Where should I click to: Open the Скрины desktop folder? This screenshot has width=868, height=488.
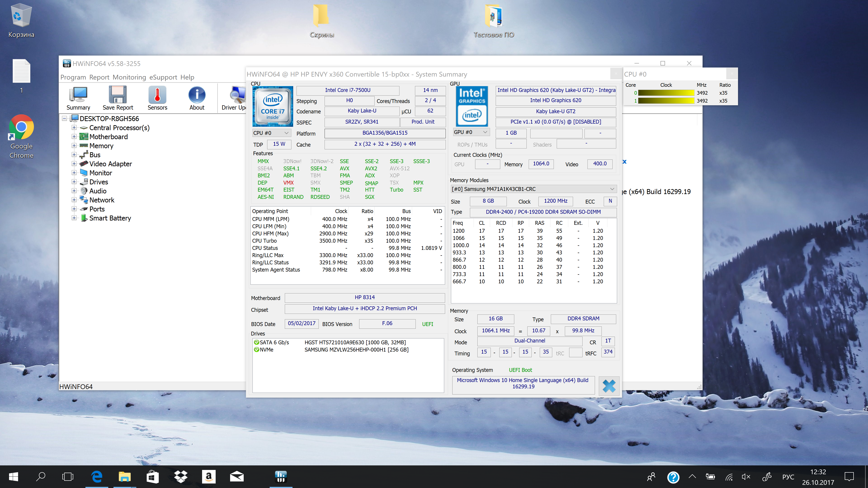tap(321, 21)
